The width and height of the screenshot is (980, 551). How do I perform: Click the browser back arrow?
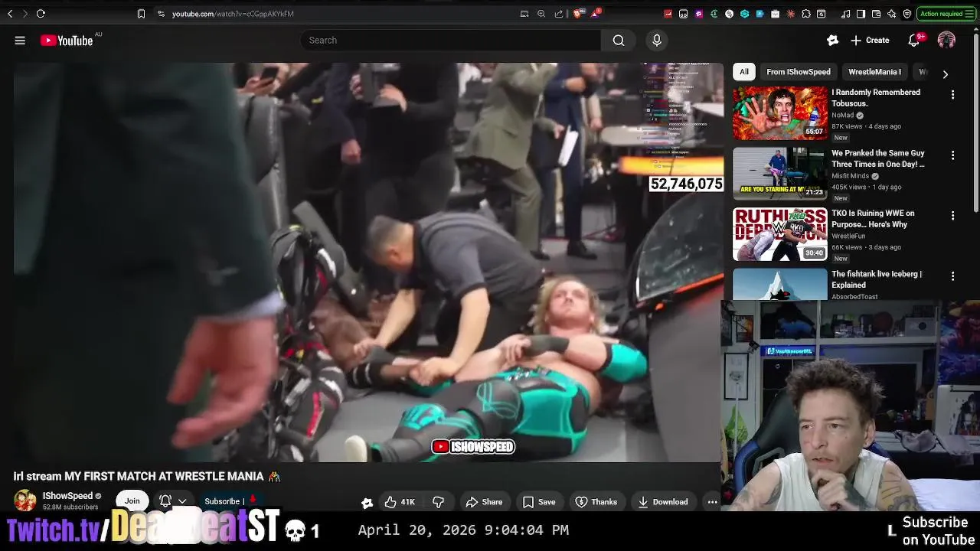(x=10, y=14)
